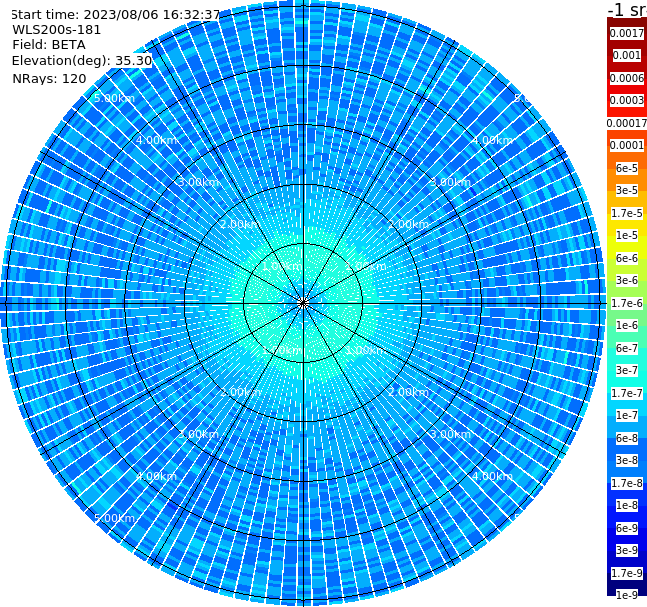647x607 pixels.
Task: Select the 'WLS200s-181' instrument label
Action: pos(57,30)
